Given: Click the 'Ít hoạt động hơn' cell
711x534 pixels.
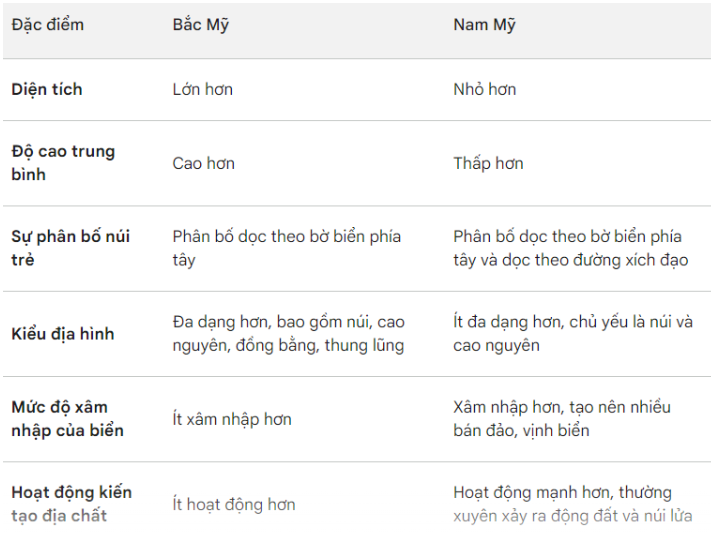Looking at the screenshot, I should [x=234, y=504].
